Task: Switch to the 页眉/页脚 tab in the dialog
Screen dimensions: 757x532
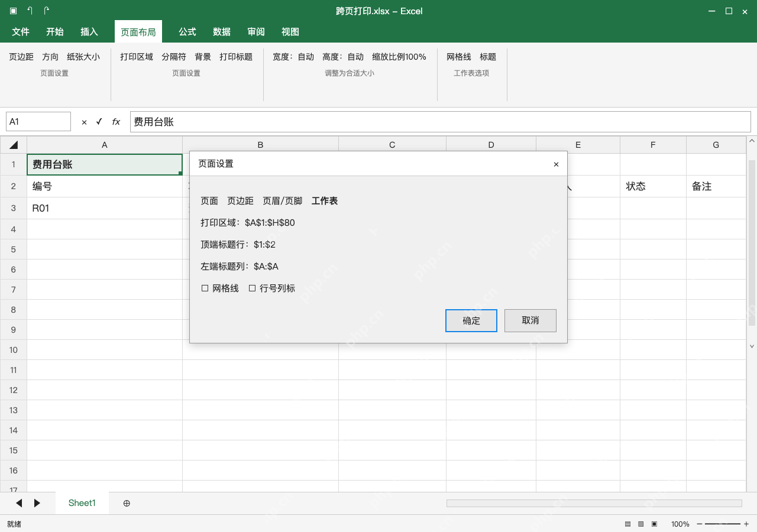Action: coord(283,201)
